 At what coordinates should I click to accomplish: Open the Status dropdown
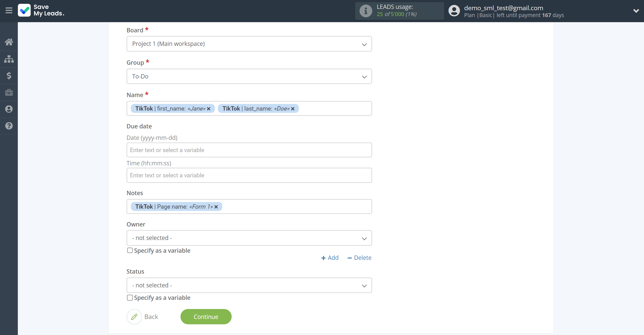[249, 285]
